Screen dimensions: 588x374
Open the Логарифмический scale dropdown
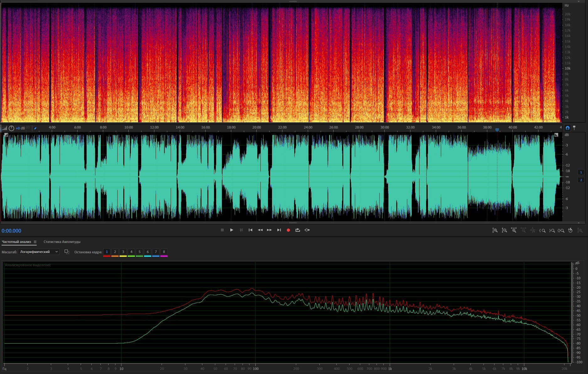39,252
